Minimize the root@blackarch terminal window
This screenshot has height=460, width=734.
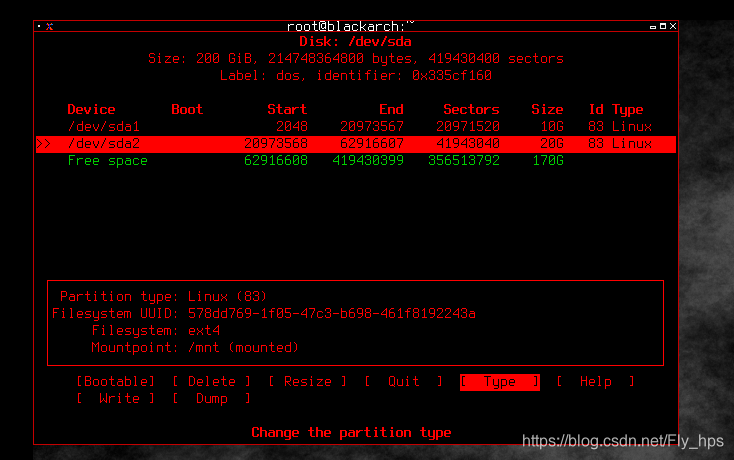(653, 27)
